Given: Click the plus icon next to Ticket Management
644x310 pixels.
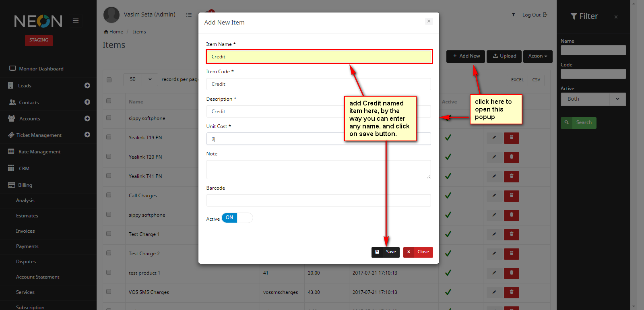Looking at the screenshot, I should click(x=87, y=135).
